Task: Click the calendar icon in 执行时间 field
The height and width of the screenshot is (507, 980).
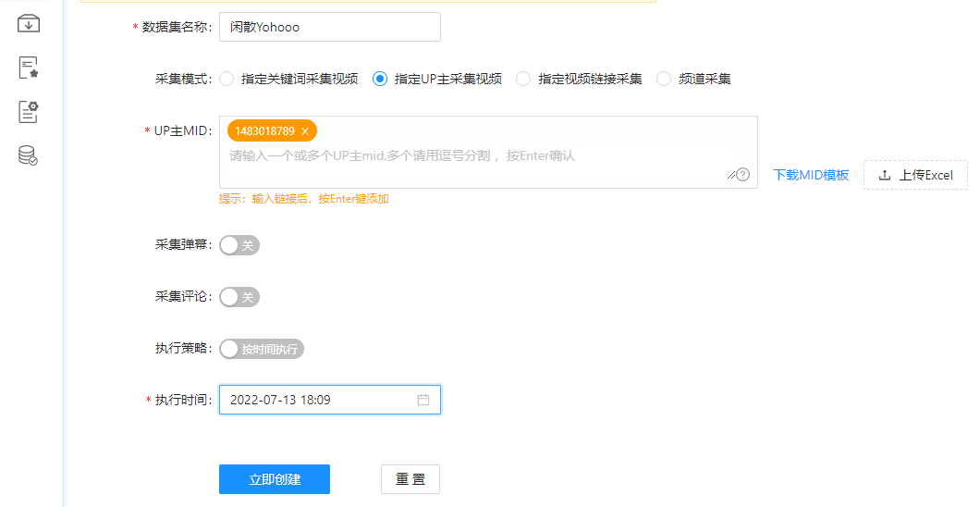Action: tap(423, 400)
